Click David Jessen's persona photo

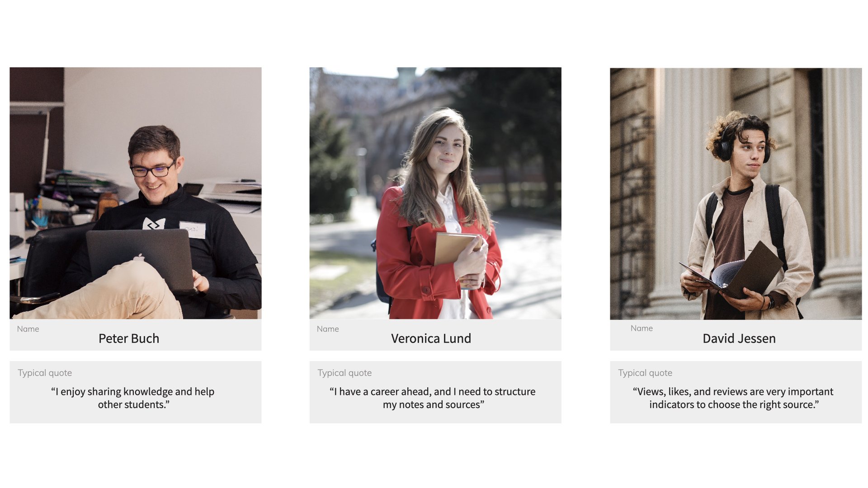(x=736, y=194)
